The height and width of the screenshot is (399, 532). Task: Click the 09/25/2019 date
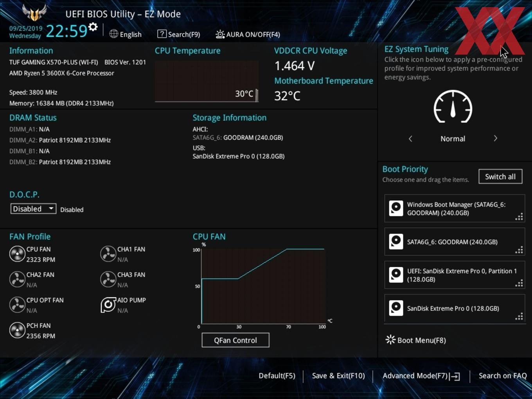(x=26, y=29)
